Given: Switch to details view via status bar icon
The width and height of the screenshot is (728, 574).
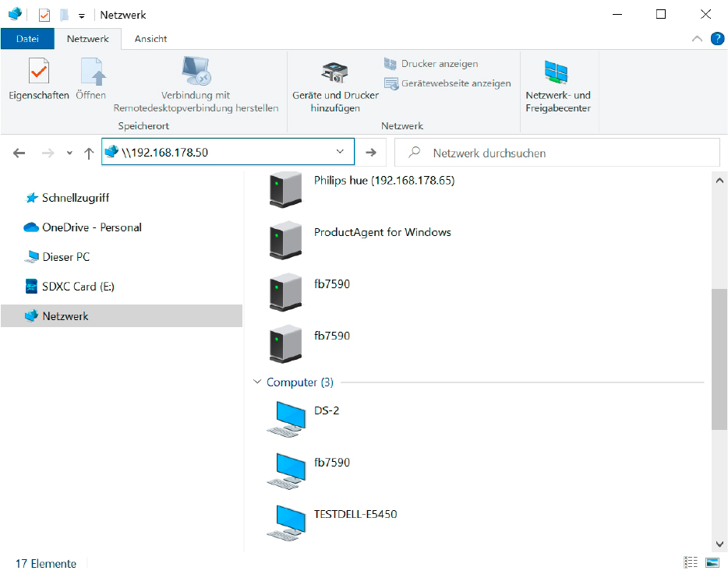Looking at the screenshot, I should coord(691,562).
